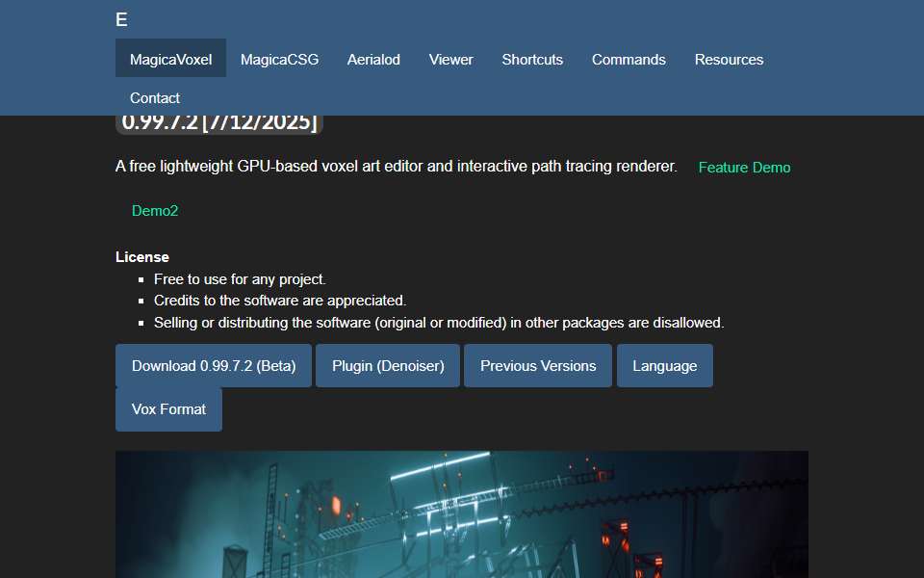Get the Plugin (Denoiser) download

click(388, 366)
